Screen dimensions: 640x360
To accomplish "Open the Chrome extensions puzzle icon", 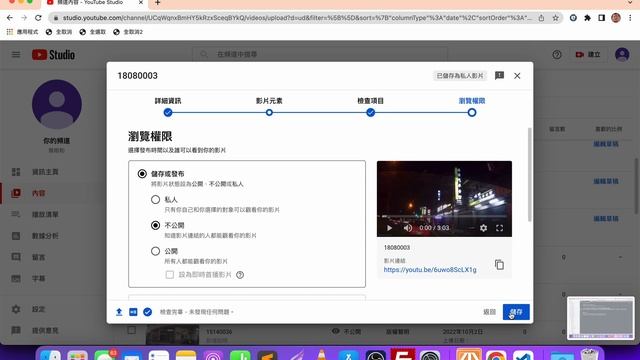I will click(x=587, y=18).
